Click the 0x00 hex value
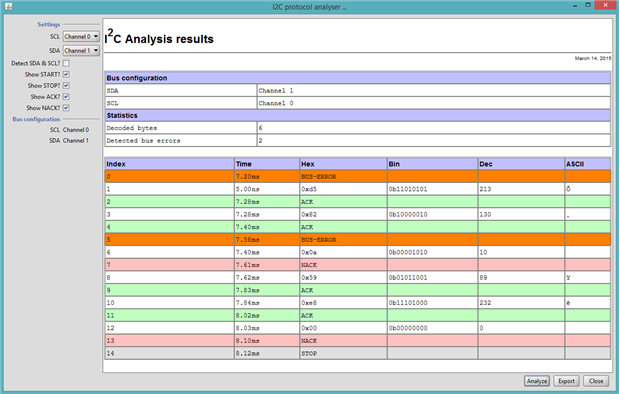This screenshot has width=619, height=394. 309,328
